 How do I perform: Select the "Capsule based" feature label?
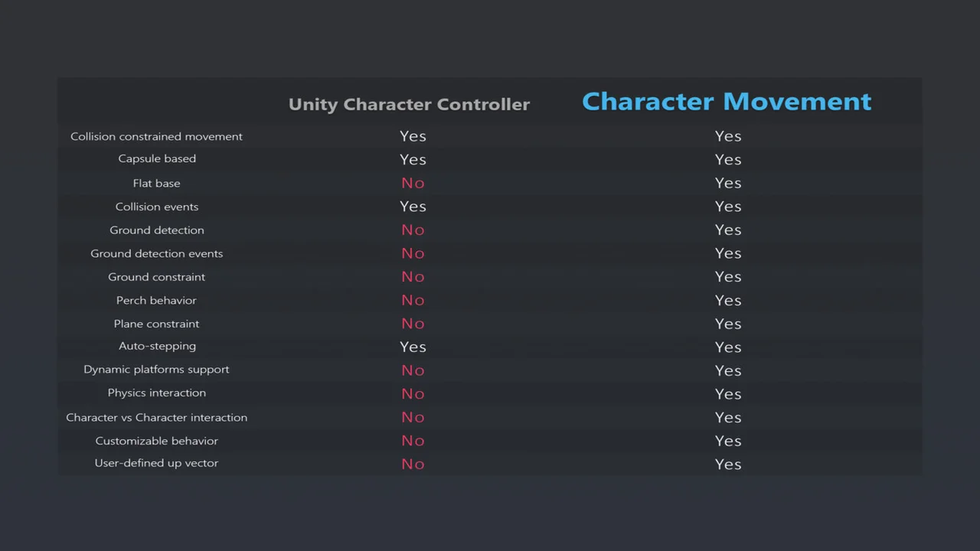[157, 158]
